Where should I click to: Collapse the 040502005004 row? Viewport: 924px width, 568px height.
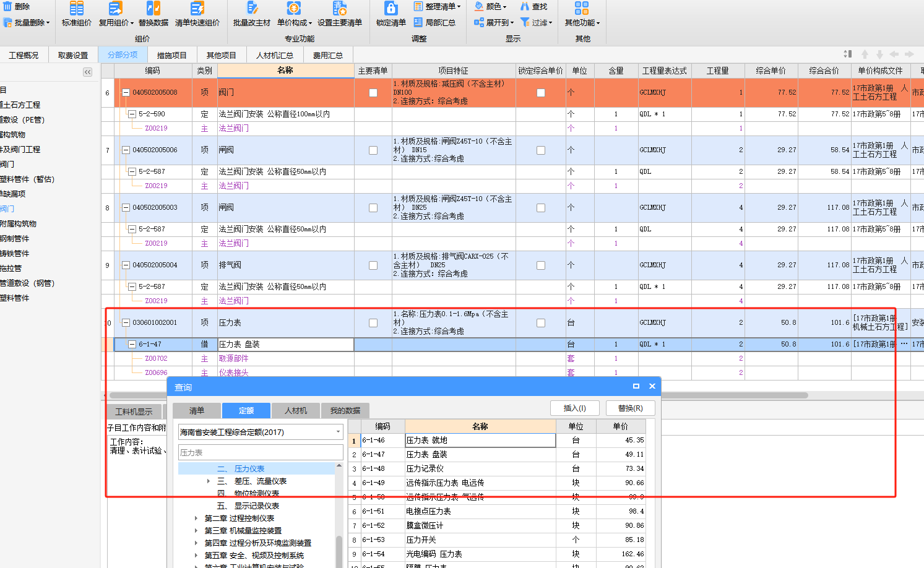click(126, 265)
